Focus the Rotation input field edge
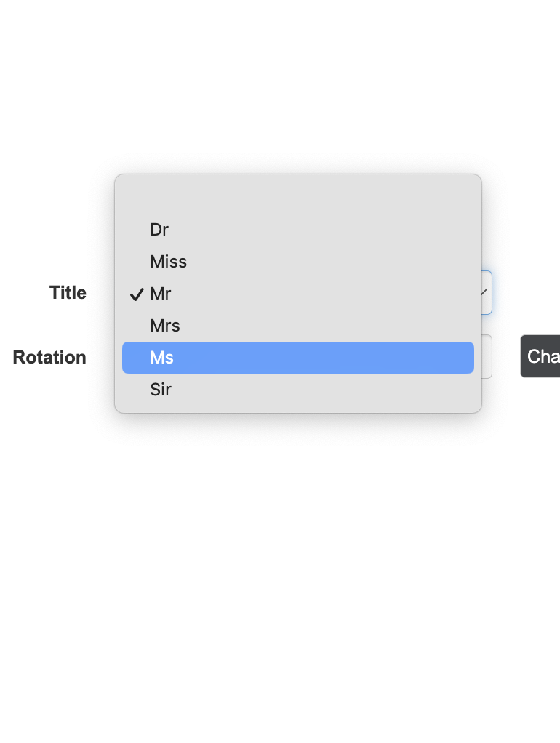560x743 pixels. (x=487, y=357)
